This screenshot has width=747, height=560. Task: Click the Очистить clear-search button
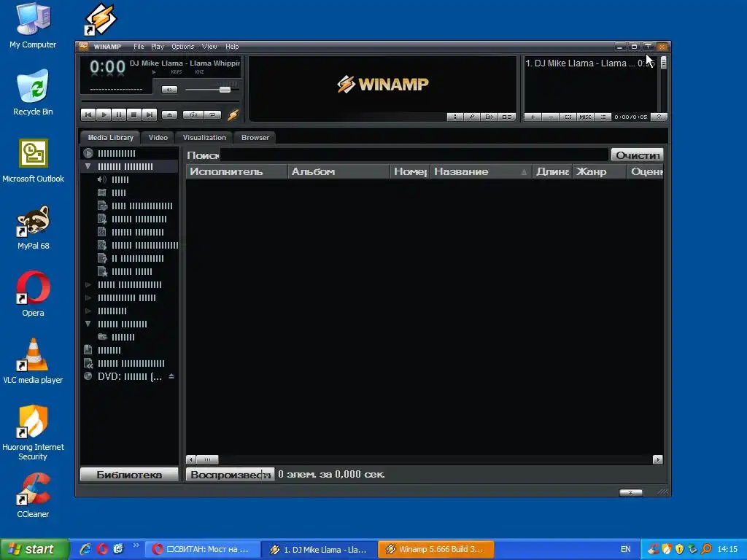click(638, 155)
